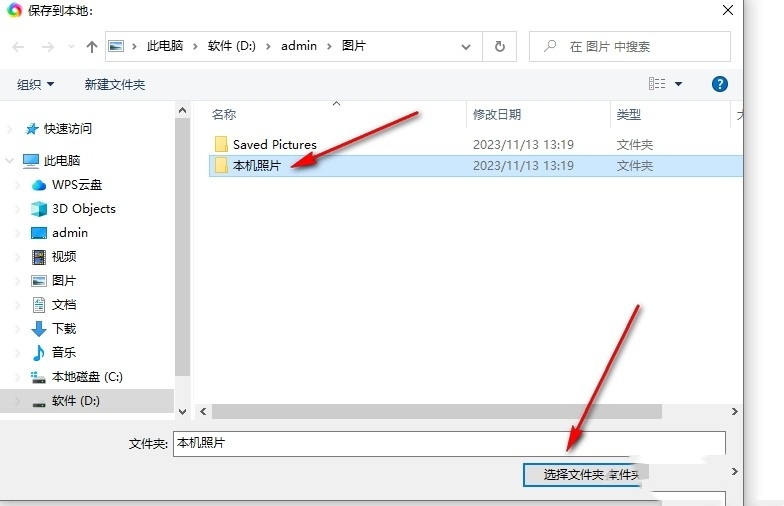Click the 本地磁盘 (C:) drive icon
The image size is (784, 506).
[x=38, y=376]
